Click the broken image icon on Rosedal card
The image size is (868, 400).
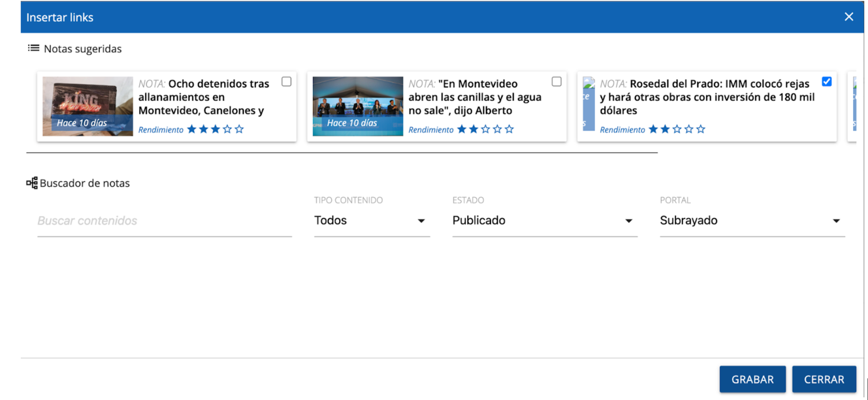pyautogui.click(x=588, y=104)
